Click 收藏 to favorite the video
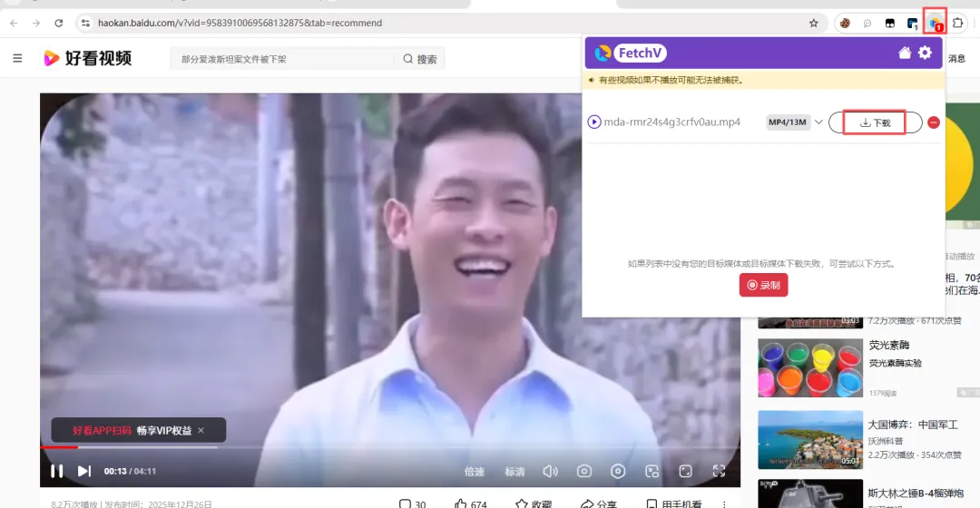The height and width of the screenshot is (508, 980). point(534,503)
